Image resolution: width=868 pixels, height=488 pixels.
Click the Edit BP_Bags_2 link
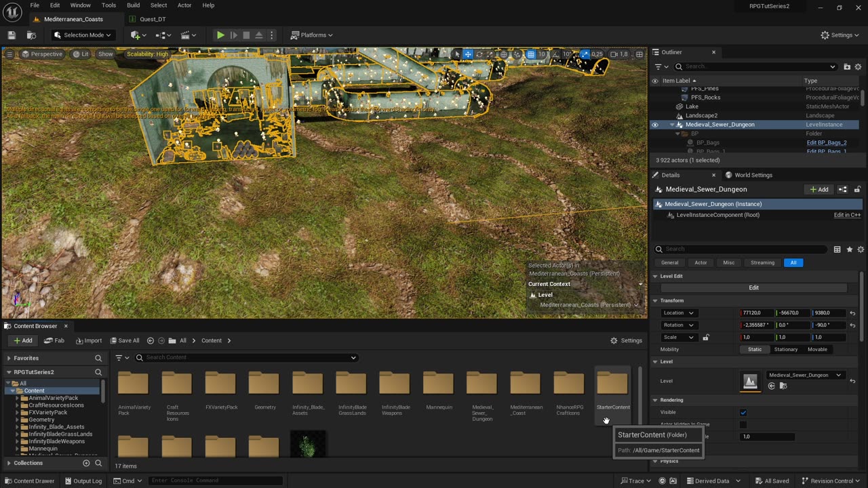pyautogui.click(x=826, y=143)
